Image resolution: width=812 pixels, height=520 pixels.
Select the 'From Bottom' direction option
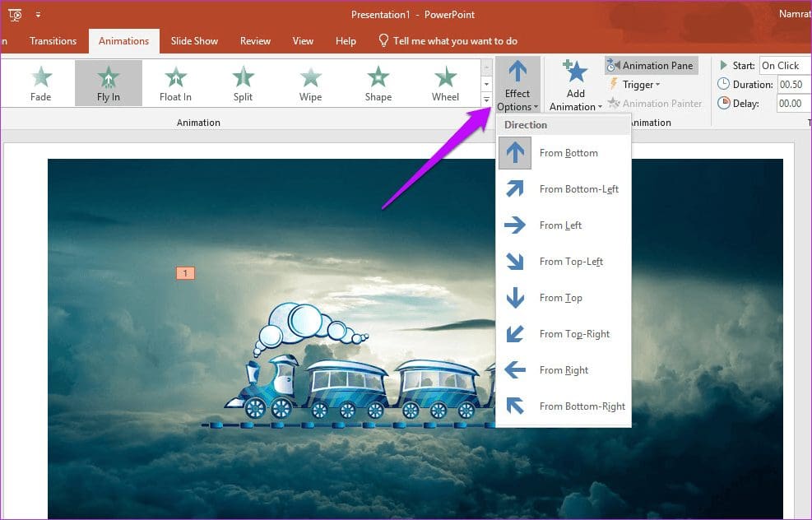568,153
